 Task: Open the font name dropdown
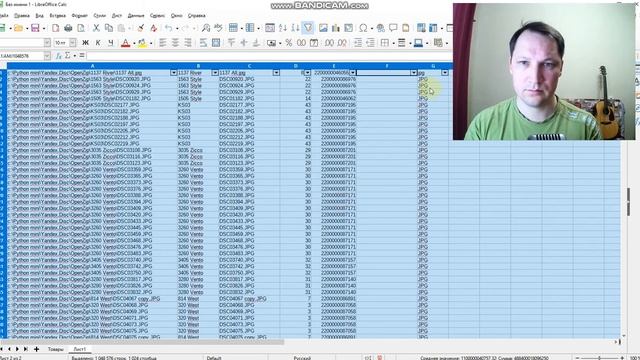click(47, 42)
